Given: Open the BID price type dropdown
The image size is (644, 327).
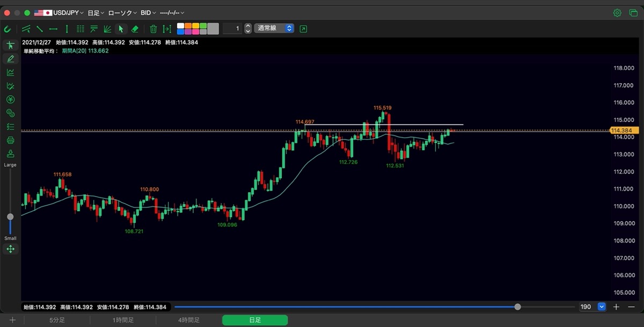Looking at the screenshot, I should pyautogui.click(x=149, y=13).
